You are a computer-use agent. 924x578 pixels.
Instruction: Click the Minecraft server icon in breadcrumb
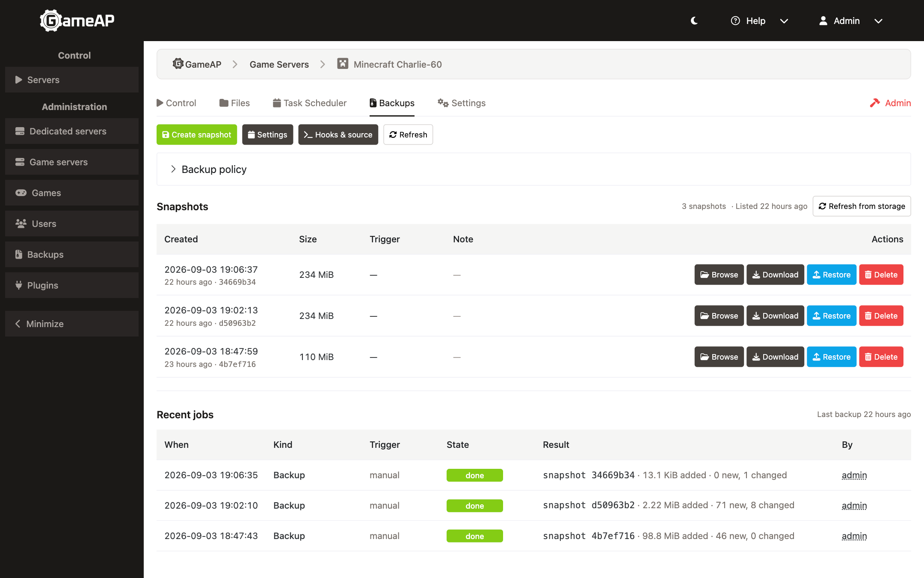coord(343,64)
